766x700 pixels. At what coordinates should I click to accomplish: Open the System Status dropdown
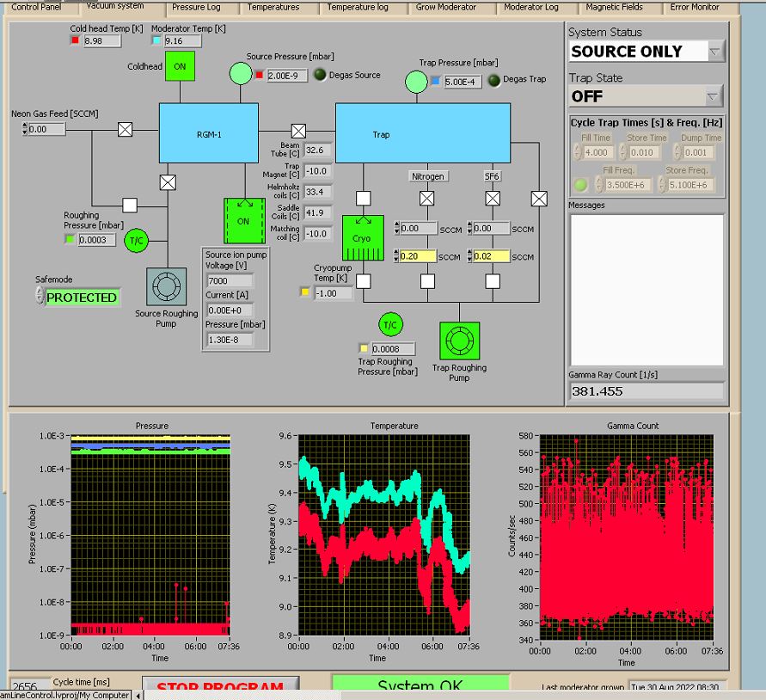click(715, 52)
